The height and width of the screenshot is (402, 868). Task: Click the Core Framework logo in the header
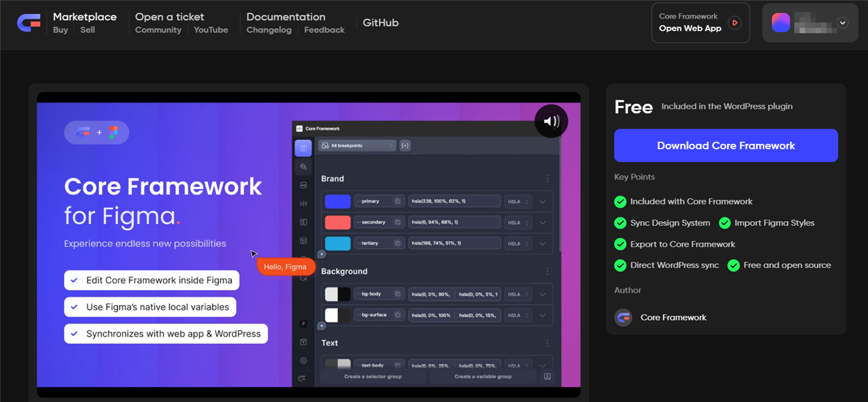click(29, 23)
